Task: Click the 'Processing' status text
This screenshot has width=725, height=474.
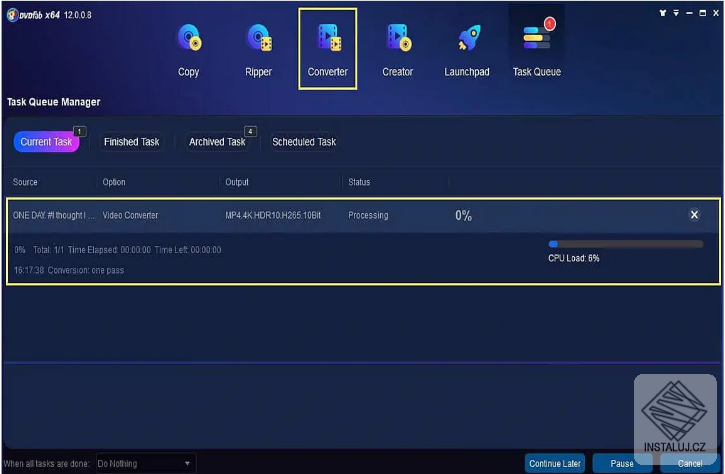Action: coord(368,215)
